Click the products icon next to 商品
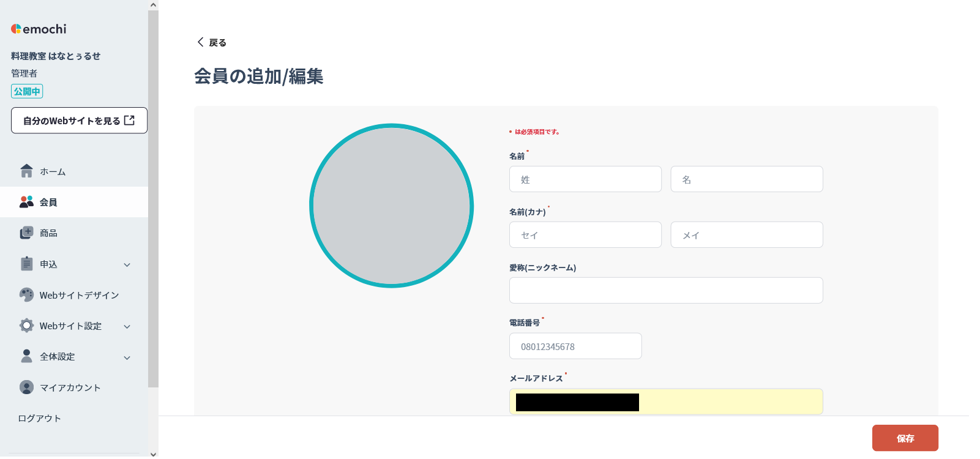The image size is (980, 459). pyautogui.click(x=26, y=233)
